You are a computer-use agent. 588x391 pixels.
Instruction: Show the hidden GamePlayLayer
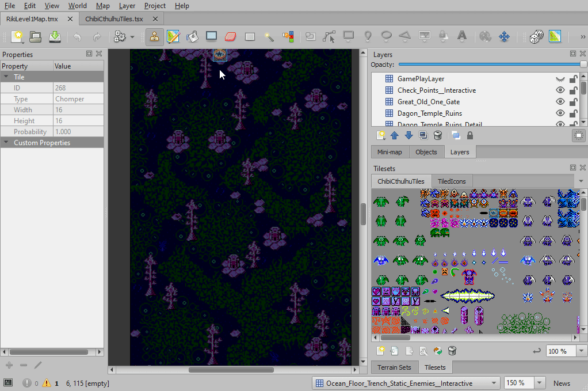(560, 79)
